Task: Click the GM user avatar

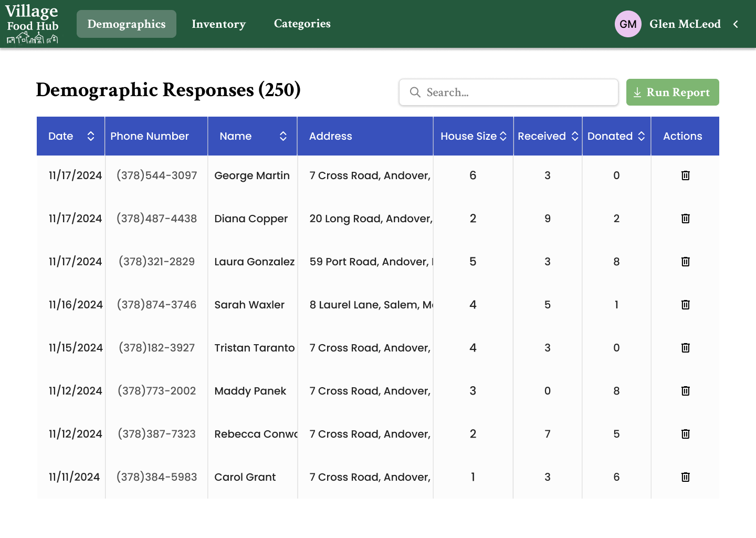Action: 628,24
